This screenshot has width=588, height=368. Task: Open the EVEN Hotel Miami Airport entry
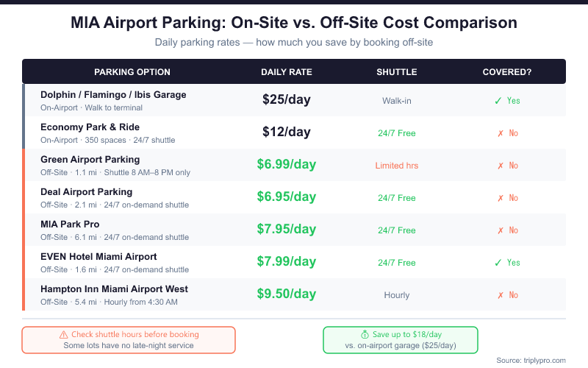coord(98,257)
